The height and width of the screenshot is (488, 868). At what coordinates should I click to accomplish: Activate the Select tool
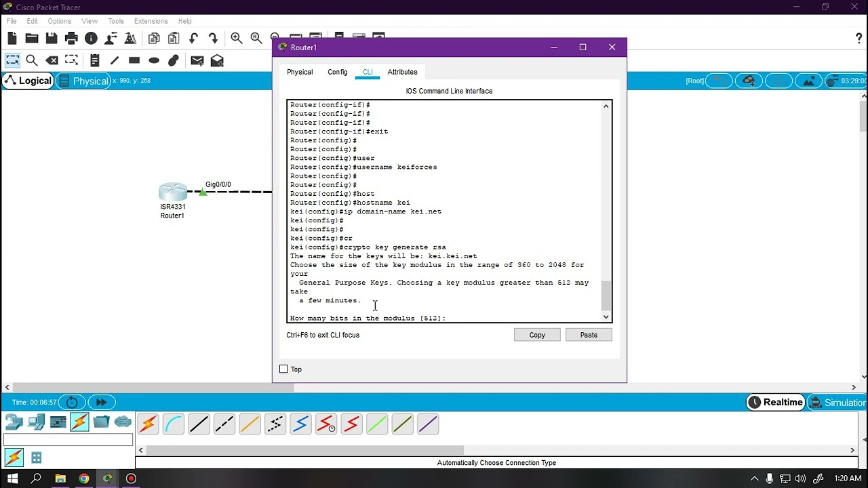pos(12,61)
